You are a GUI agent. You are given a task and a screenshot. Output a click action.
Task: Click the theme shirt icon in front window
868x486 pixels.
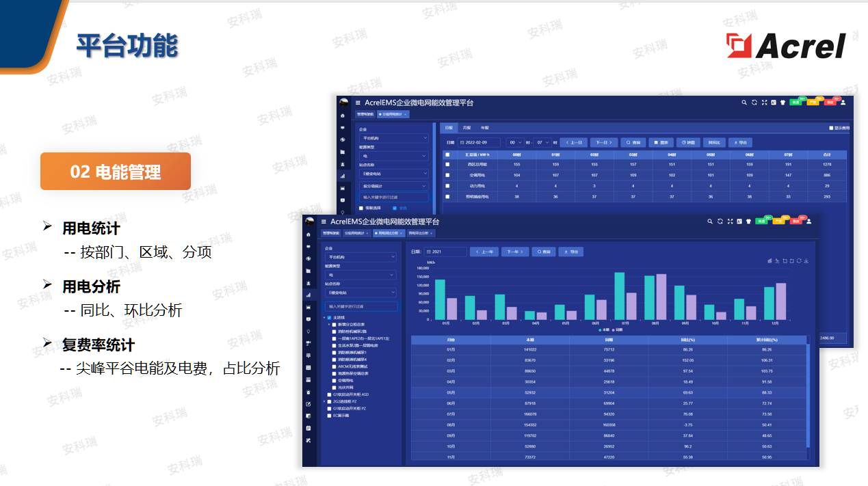pos(748,221)
